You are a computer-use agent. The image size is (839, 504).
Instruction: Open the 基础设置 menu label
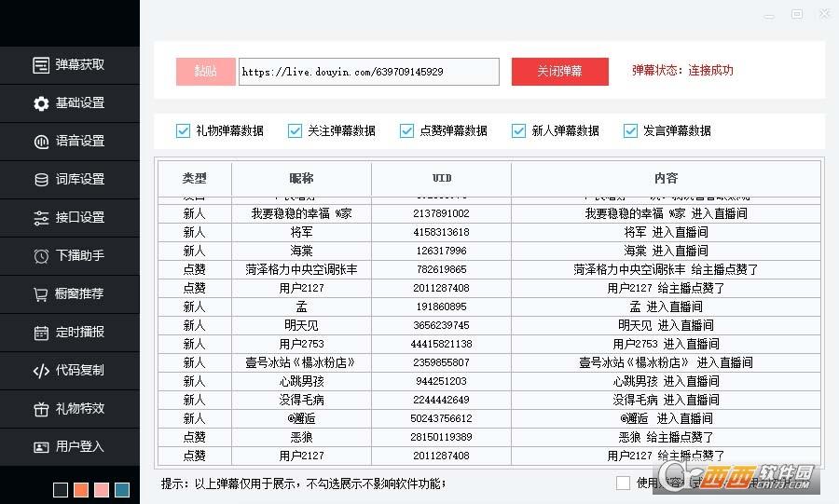pos(80,102)
